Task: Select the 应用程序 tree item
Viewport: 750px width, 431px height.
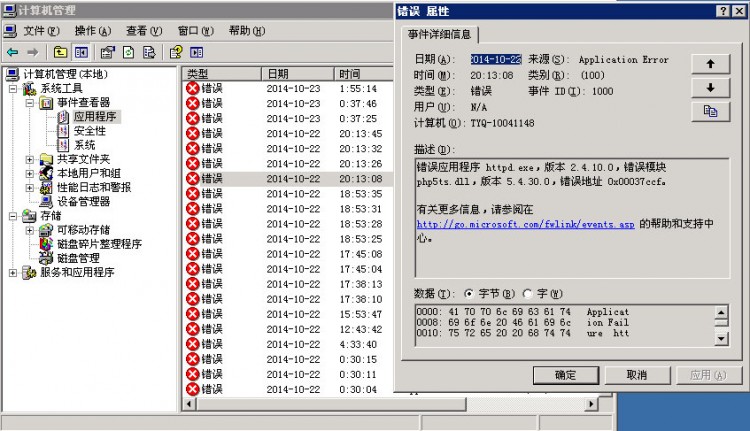Action: point(95,116)
